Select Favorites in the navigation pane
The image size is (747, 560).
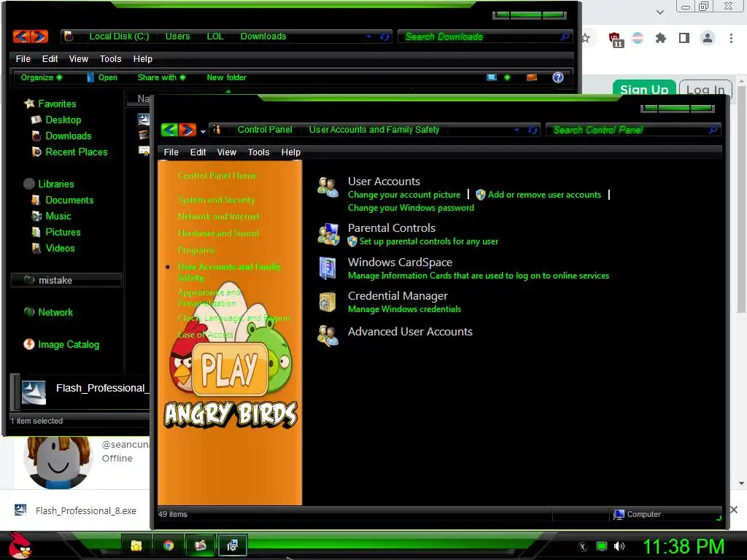coord(57,104)
